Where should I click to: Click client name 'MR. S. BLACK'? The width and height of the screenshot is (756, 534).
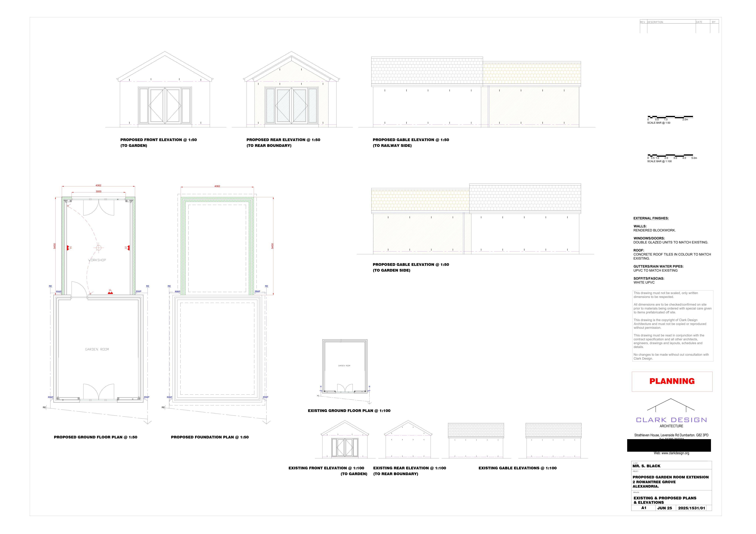(646, 466)
